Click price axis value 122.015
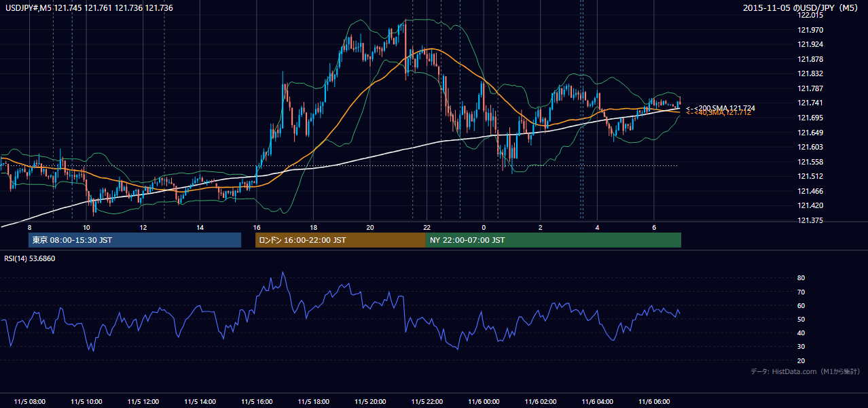Viewport: 868px width, 408px height. [812, 15]
